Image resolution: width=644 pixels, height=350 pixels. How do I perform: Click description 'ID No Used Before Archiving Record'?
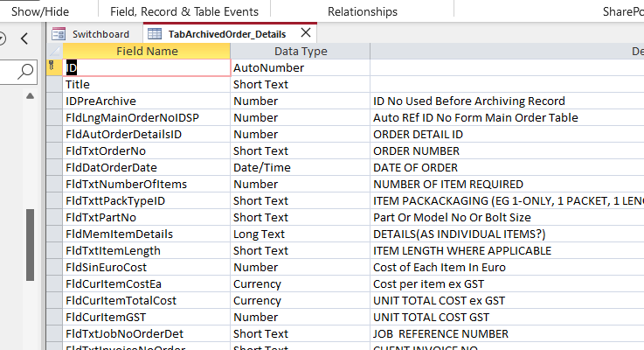pyautogui.click(x=469, y=101)
